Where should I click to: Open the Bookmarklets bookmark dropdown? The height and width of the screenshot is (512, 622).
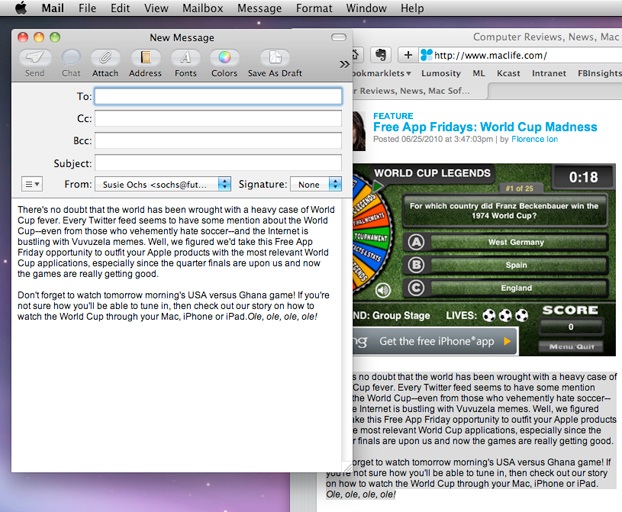coord(382,73)
